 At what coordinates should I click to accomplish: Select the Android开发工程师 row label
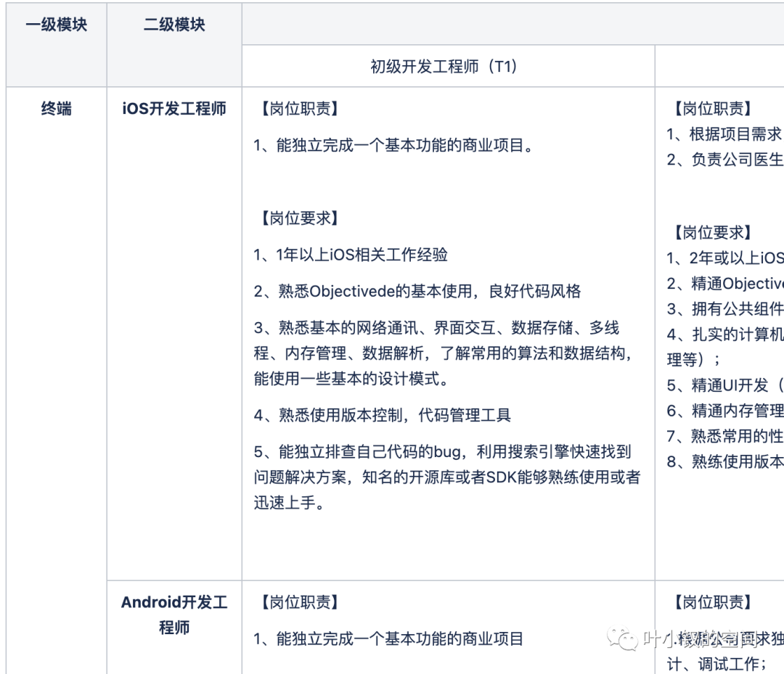point(174,615)
